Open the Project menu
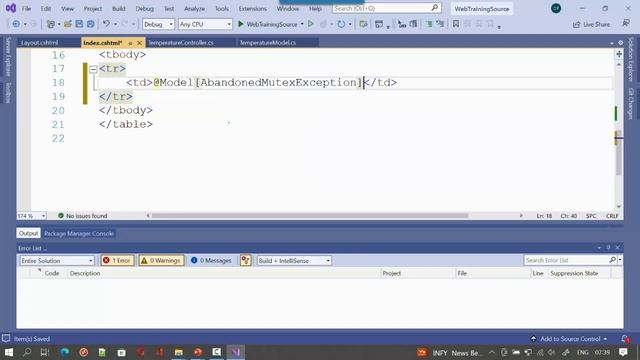The image size is (640, 360). click(x=93, y=9)
